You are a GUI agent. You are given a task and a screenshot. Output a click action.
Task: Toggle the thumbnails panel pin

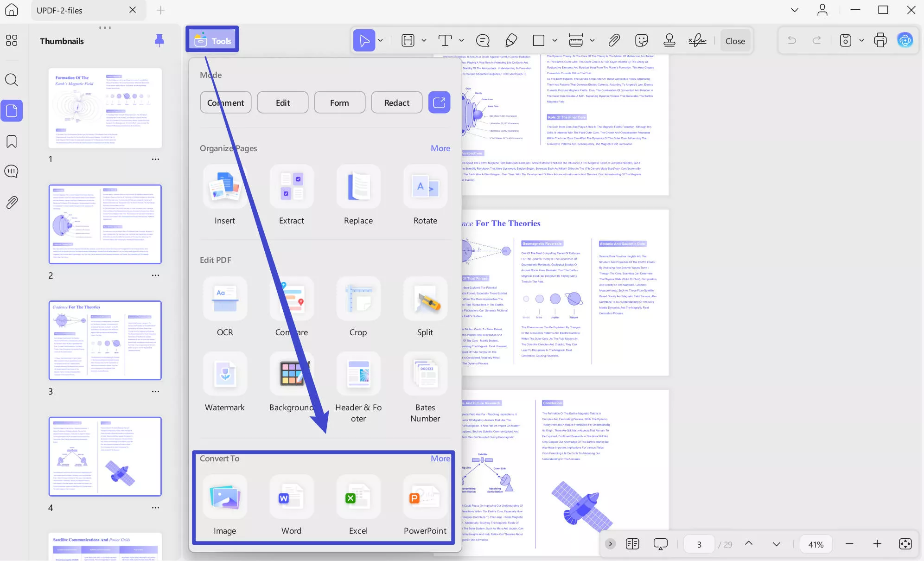159,41
